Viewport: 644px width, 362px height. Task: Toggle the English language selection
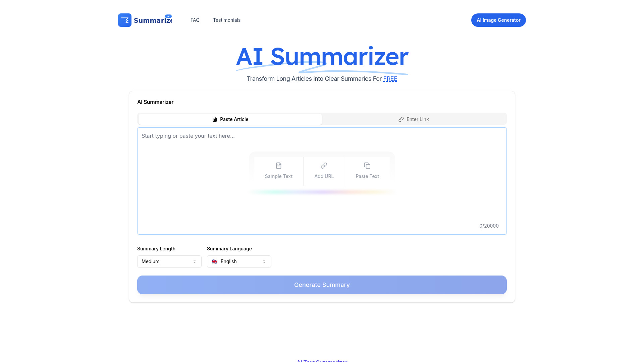(x=239, y=261)
